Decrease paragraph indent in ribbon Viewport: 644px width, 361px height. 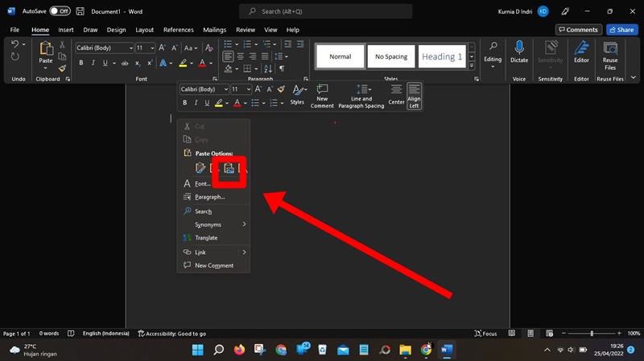(288, 44)
